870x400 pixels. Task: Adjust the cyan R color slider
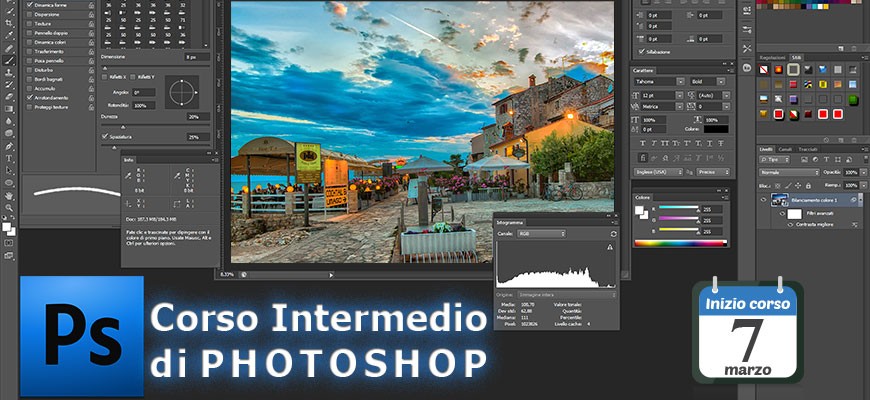[x=678, y=207]
